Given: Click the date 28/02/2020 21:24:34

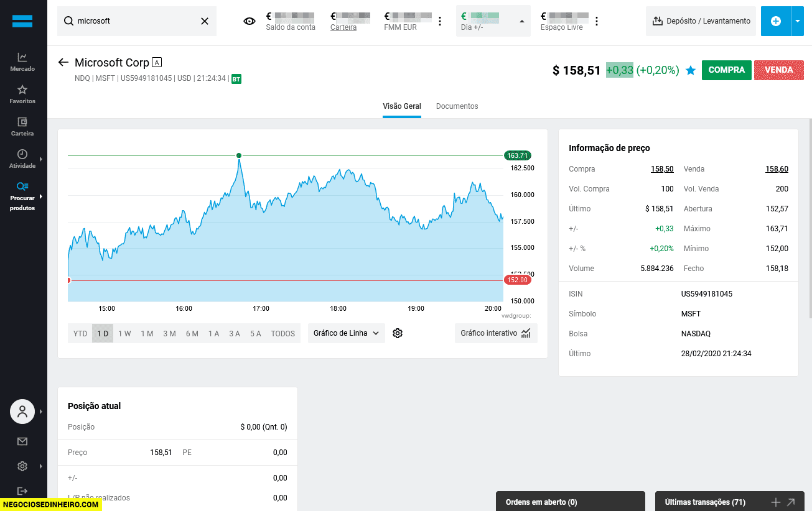Looking at the screenshot, I should coord(716,354).
